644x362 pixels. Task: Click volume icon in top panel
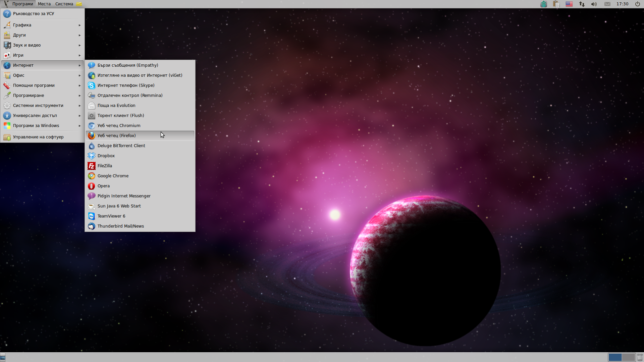594,4
